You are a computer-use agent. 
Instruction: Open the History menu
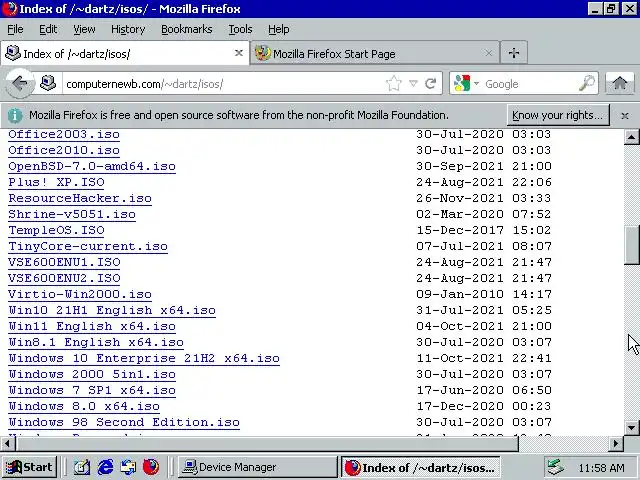(128, 29)
